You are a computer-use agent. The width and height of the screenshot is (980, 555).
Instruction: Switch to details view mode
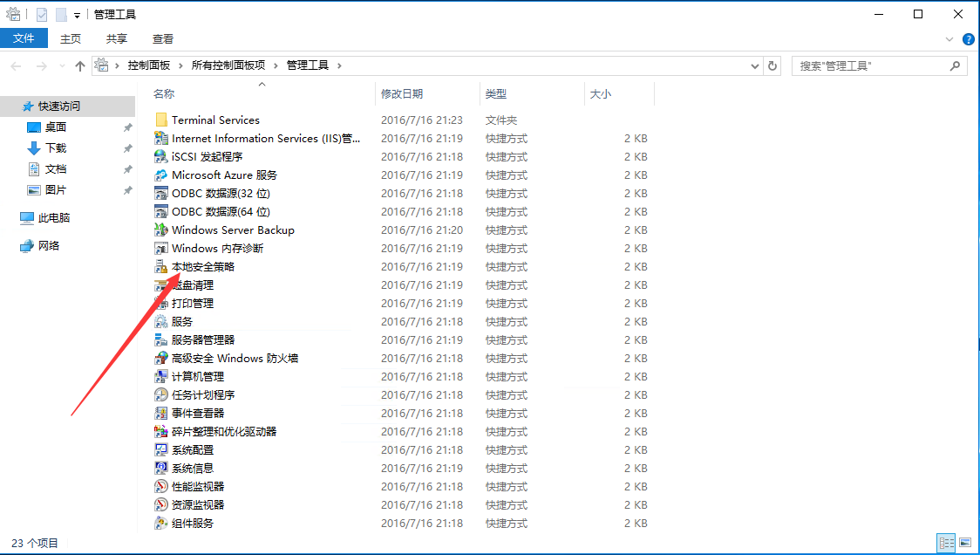click(947, 543)
